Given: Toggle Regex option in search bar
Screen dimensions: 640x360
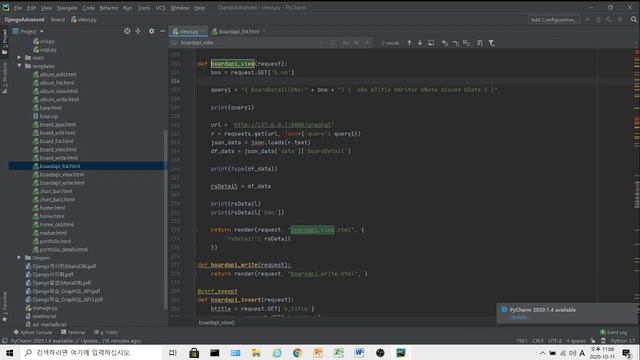Looking at the screenshot, I should [367, 43].
